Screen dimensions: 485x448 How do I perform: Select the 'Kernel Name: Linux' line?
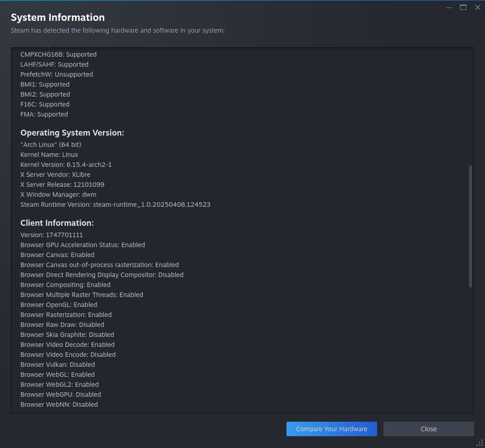(x=49, y=154)
